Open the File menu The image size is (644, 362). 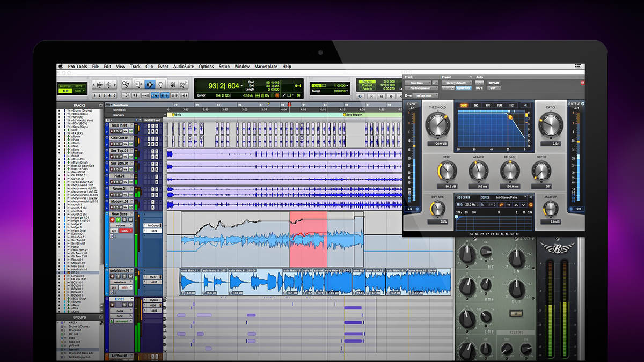96,67
